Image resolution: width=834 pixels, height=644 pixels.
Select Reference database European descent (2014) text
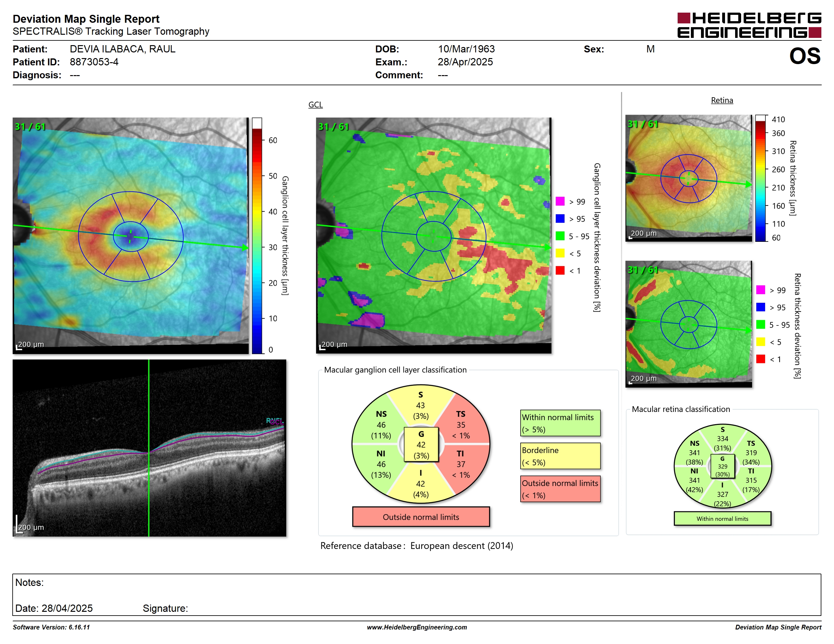(x=417, y=546)
